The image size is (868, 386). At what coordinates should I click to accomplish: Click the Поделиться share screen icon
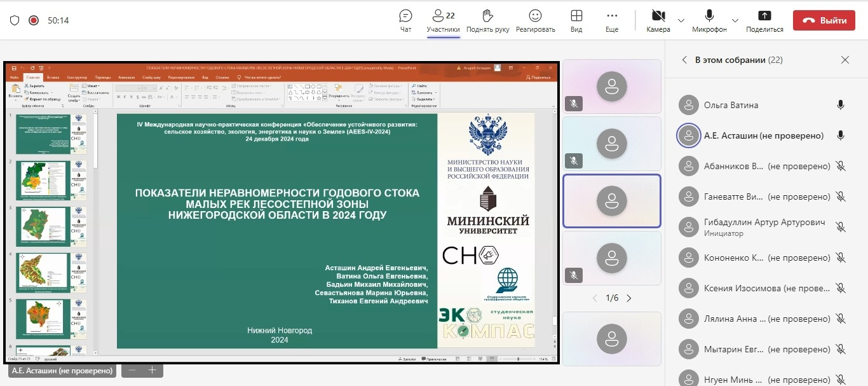pyautogui.click(x=764, y=16)
